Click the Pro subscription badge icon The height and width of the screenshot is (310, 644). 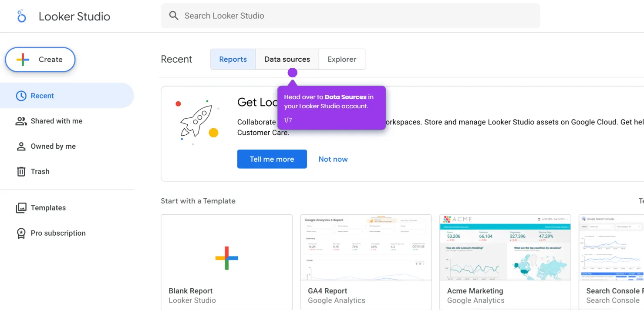pyautogui.click(x=21, y=233)
